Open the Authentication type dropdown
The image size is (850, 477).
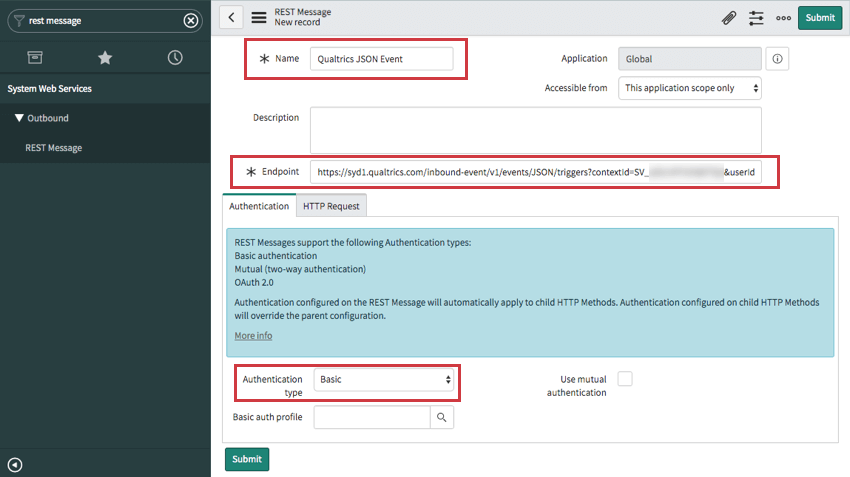(x=384, y=379)
